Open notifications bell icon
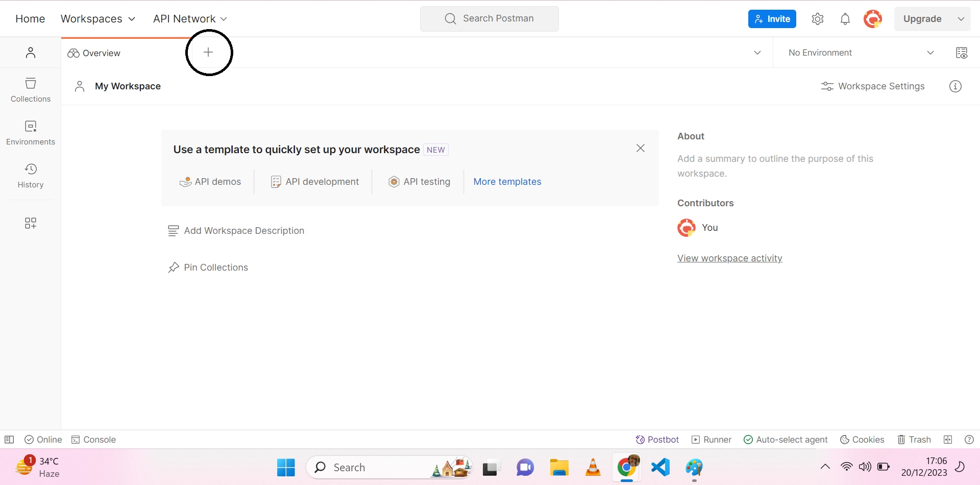The width and height of the screenshot is (980, 485). point(845,19)
